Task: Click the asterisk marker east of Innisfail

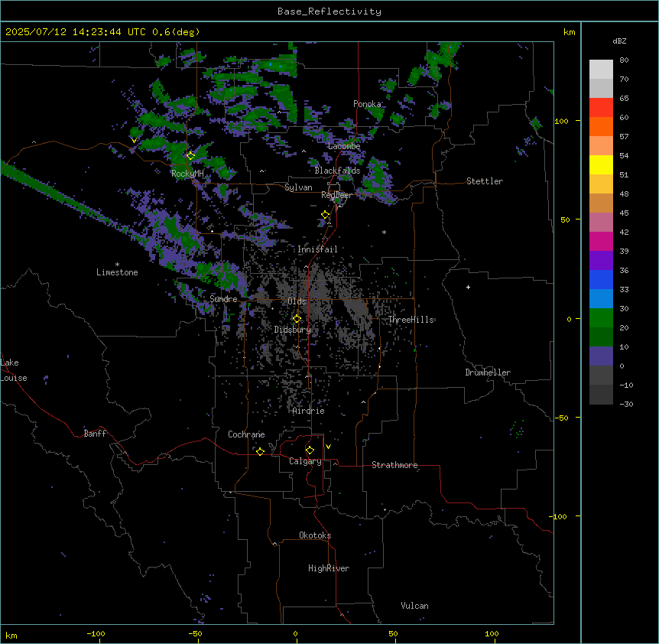Action: [x=384, y=232]
